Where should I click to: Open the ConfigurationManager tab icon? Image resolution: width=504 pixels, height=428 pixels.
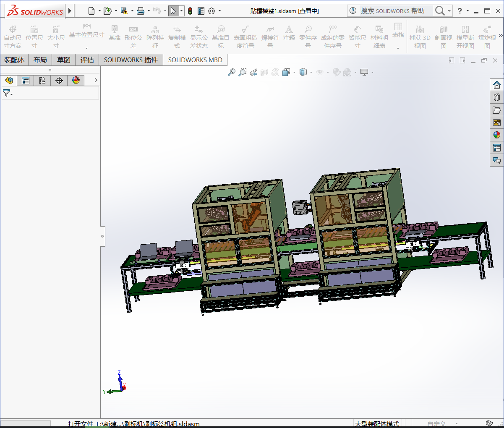(42, 80)
